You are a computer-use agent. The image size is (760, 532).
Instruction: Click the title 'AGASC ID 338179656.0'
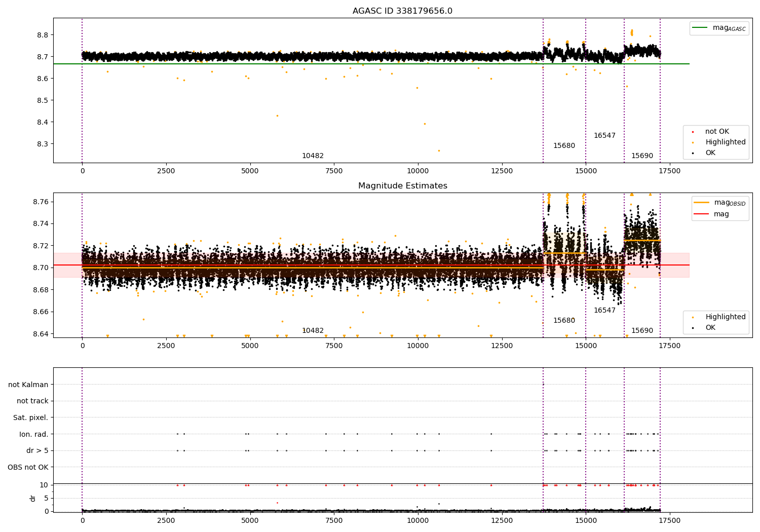403,11
